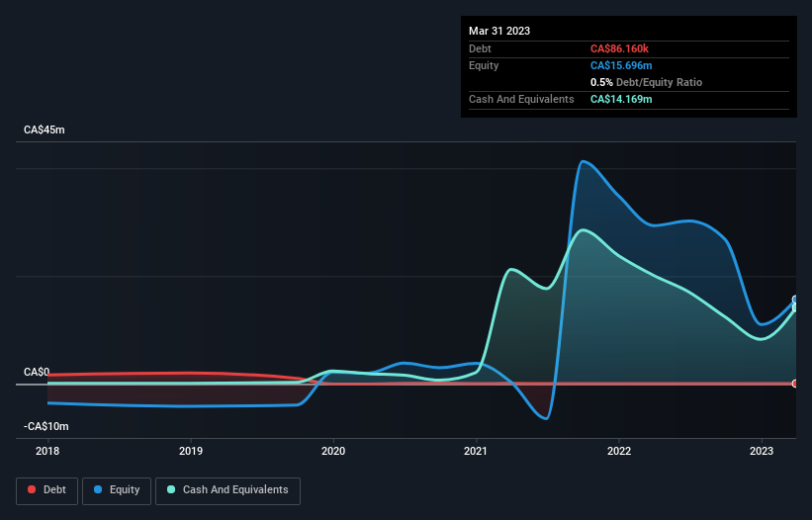This screenshot has width=812, height=520.
Task: Click the 2021 x-axis label
Action: click(x=476, y=451)
